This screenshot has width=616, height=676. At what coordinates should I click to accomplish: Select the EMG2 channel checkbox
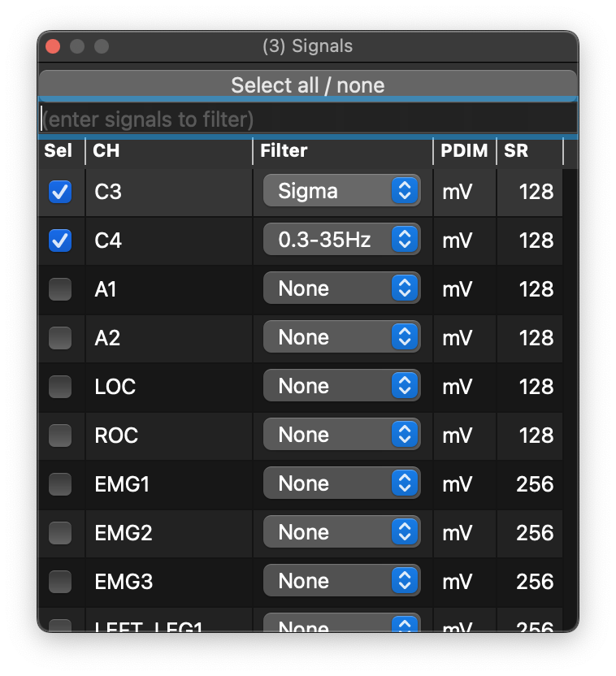click(60, 533)
